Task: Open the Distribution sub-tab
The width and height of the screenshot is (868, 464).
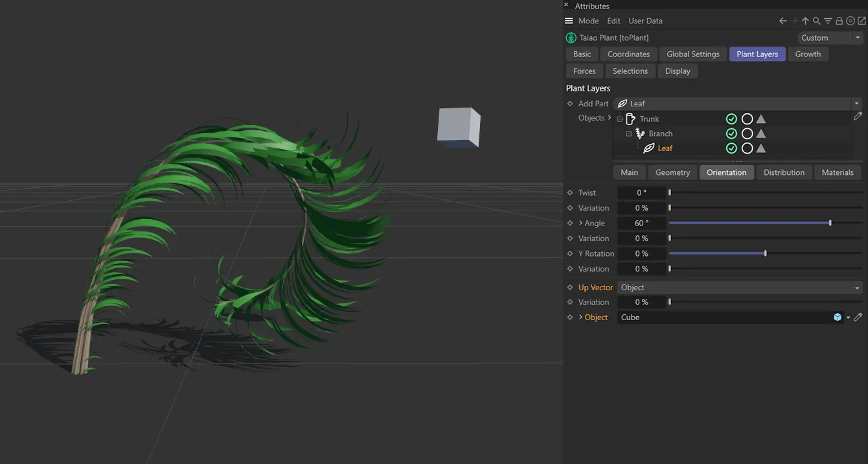Action: click(784, 172)
